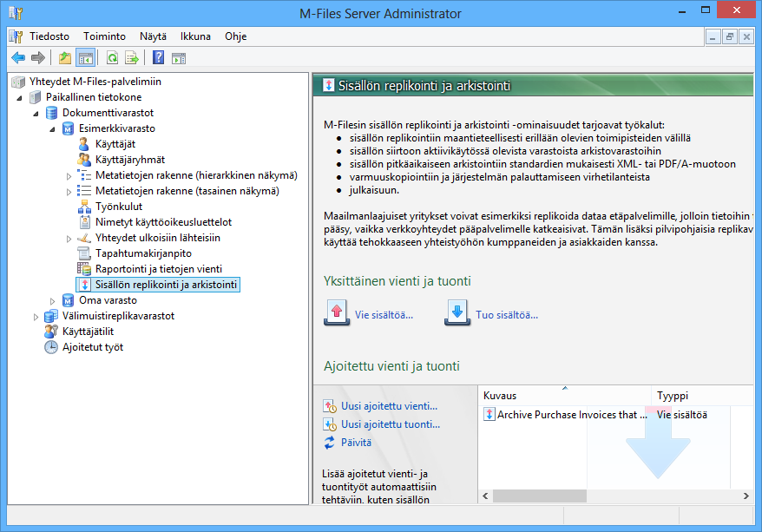Click the Tyyppi column header
Viewport: 762px width, 532px height.
coord(703,396)
